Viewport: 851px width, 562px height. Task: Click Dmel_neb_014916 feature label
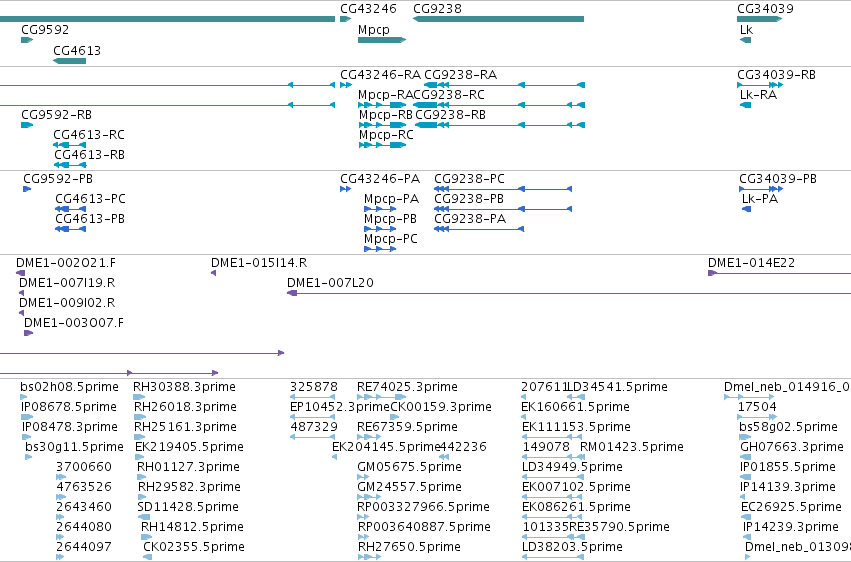click(787, 387)
